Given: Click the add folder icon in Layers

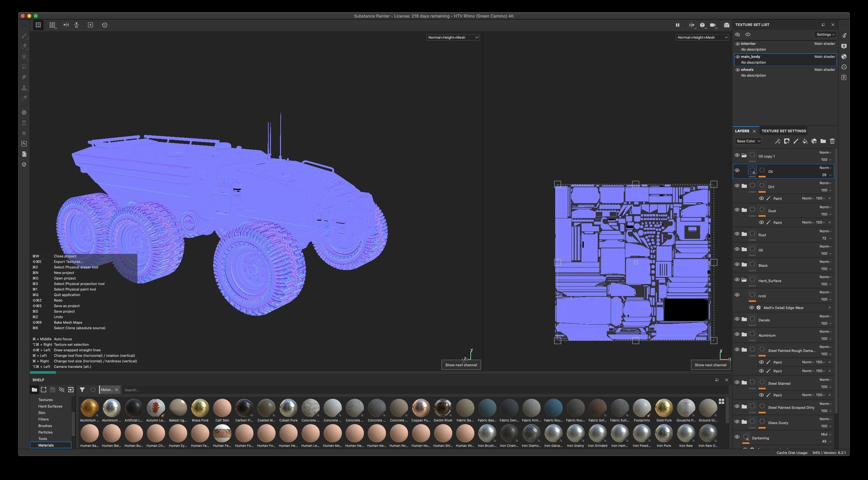Looking at the screenshot, I should 823,141.
